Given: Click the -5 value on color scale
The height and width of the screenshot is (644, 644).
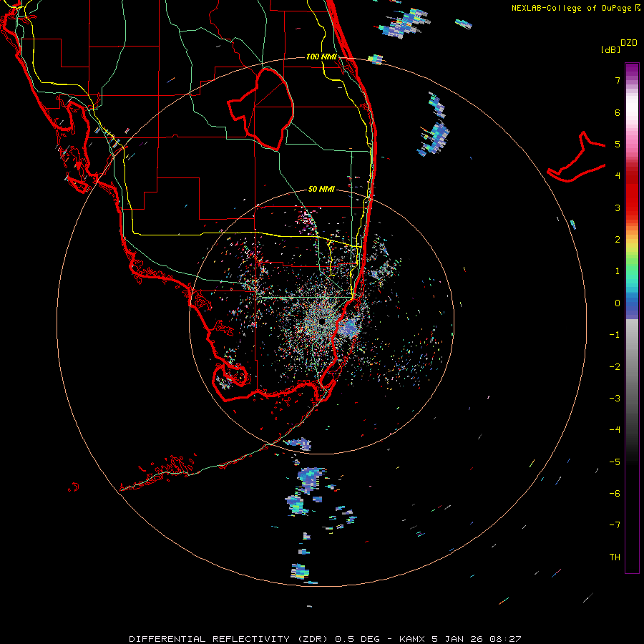Looking at the screenshot, I should (x=615, y=462).
